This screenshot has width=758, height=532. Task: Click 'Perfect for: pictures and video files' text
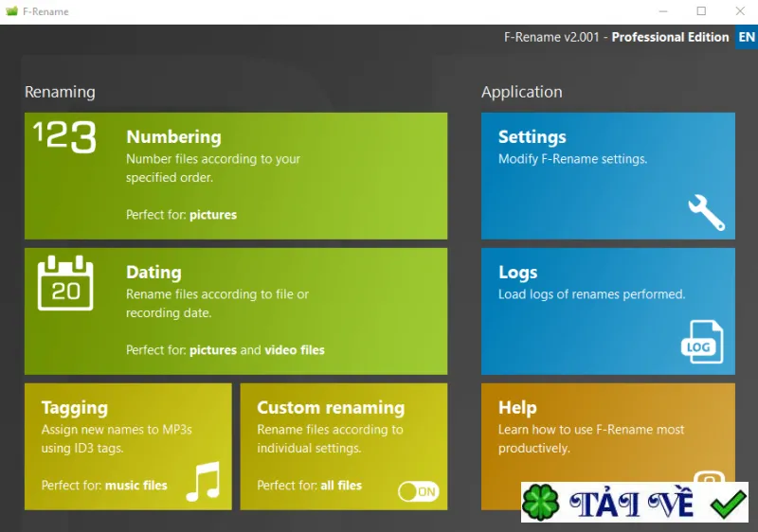[x=226, y=350]
